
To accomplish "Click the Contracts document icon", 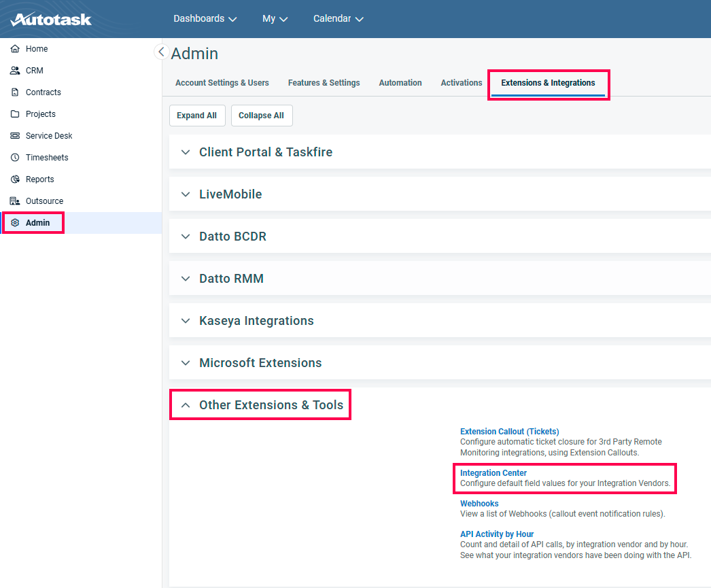I will [x=15, y=92].
